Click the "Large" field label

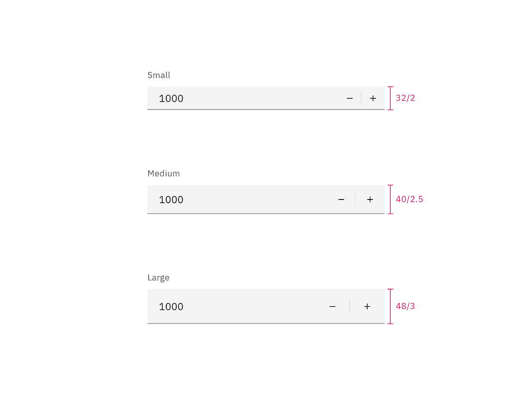tap(158, 278)
